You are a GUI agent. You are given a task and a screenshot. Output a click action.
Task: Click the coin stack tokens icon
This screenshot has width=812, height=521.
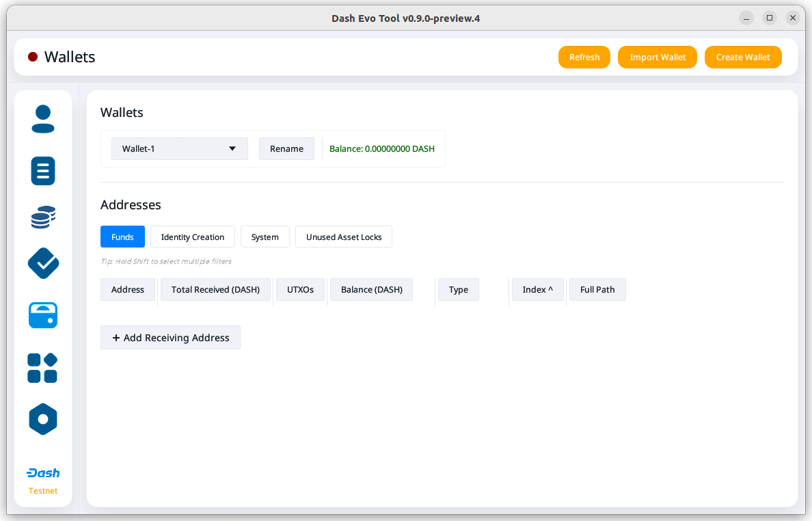pyautogui.click(x=43, y=217)
